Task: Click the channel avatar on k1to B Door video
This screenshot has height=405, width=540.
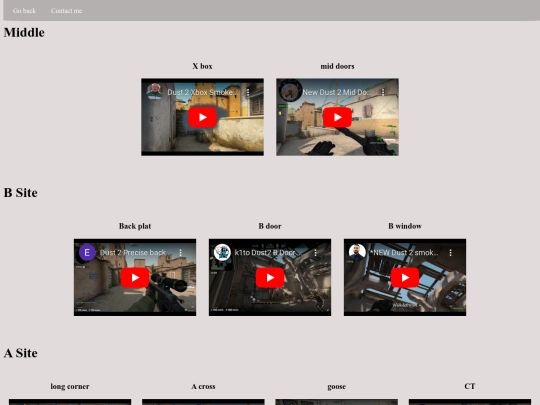Action: pyautogui.click(x=222, y=252)
